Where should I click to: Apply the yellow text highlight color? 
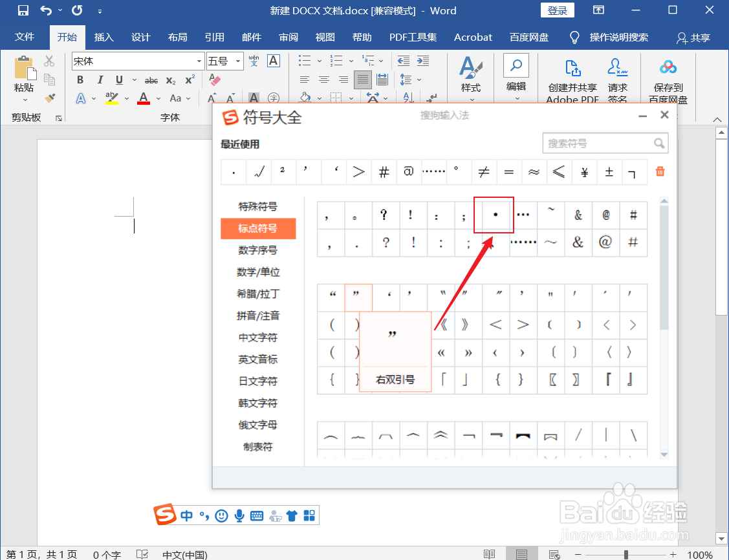click(111, 98)
